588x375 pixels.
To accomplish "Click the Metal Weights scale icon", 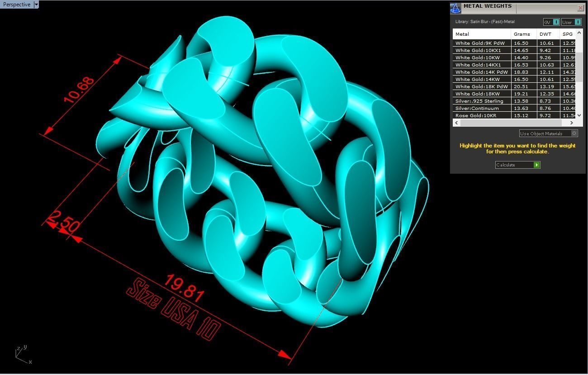I will [x=455, y=8].
